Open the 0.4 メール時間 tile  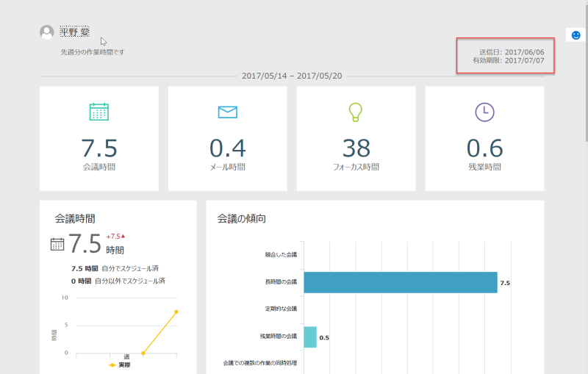pos(228,139)
